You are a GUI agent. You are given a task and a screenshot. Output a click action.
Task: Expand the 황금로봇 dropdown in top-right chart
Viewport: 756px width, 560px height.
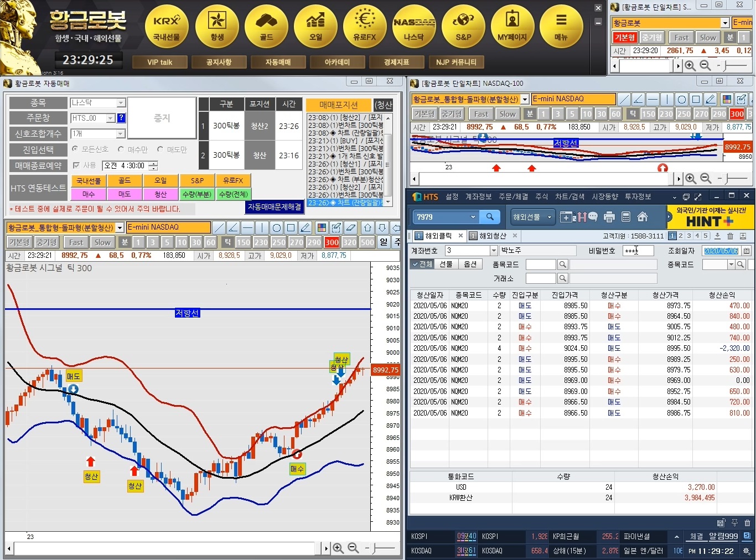[x=725, y=23]
